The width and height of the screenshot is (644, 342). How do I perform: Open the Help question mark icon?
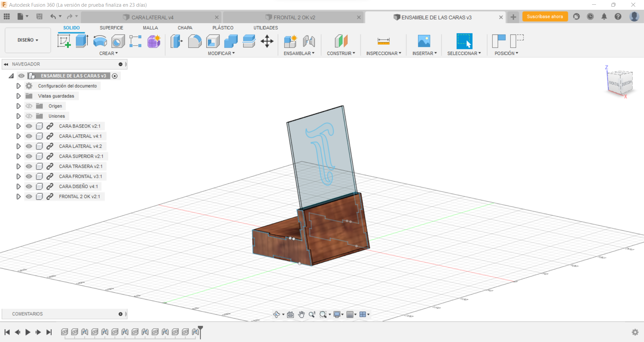click(618, 16)
